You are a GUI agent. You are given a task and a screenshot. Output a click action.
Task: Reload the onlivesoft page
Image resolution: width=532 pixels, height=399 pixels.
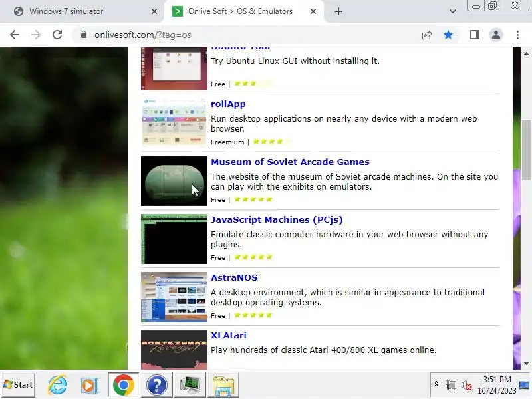pyautogui.click(x=57, y=35)
